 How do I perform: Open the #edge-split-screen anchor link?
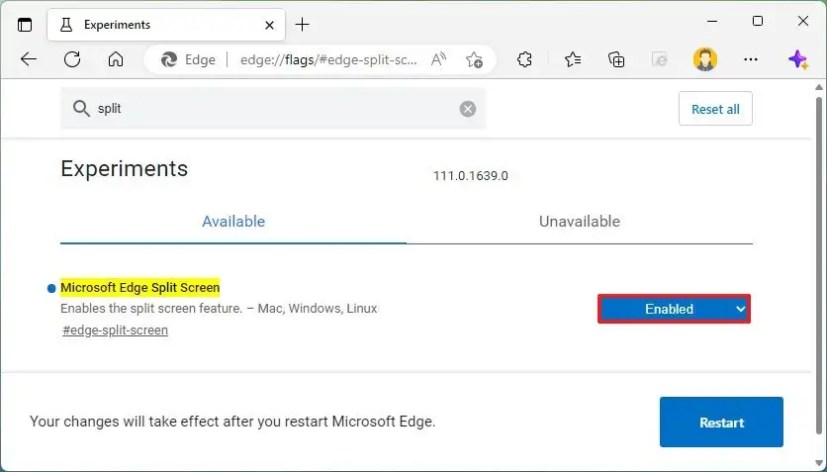pyautogui.click(x=115, y=330)
